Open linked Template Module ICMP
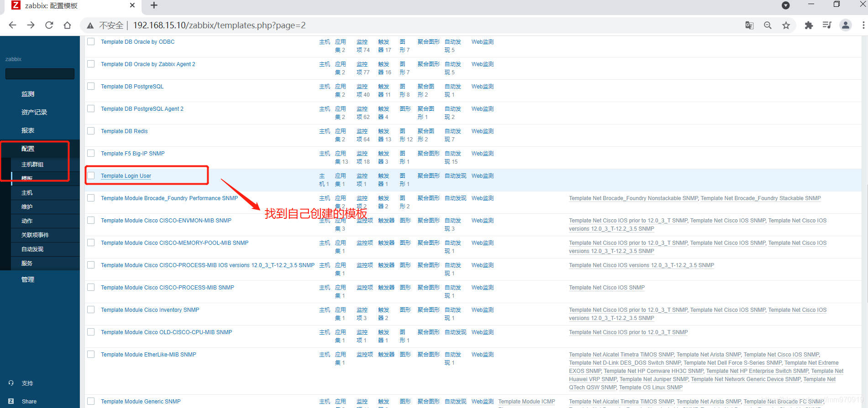Viewport: 868px width, 408px height. pos(527,402)
